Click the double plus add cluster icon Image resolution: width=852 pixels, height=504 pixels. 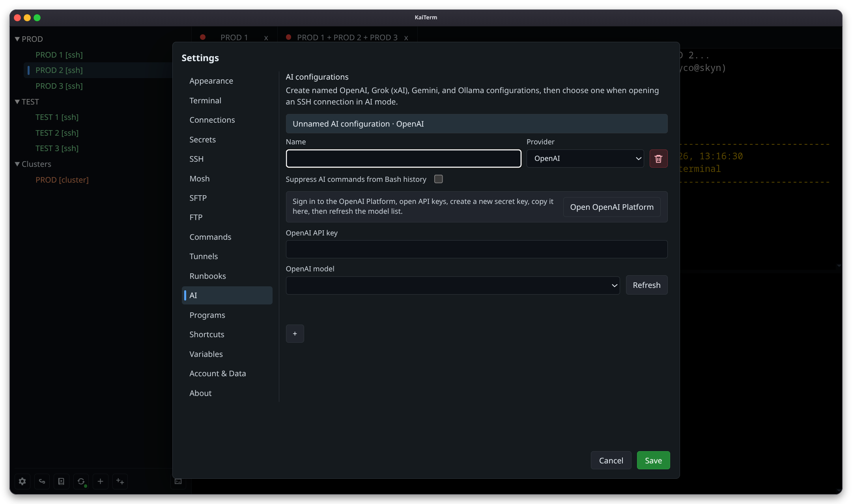pyautogui.click(x=120, y=481)
